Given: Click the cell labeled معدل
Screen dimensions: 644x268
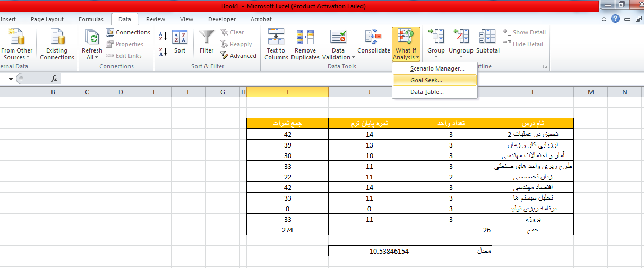Looking at the screenshot, I should 451,250.
